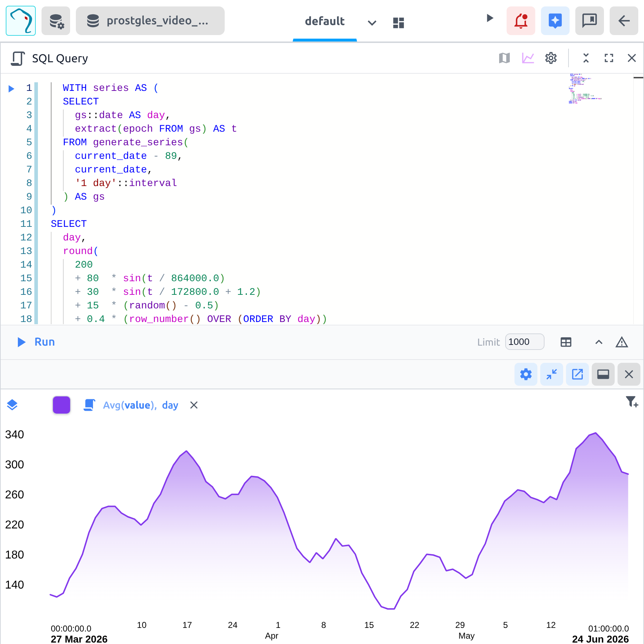Viewport: 644px width, 644px height.
Task: Click the 27 Mar 2026 axis start label
Action: (79, 639)
